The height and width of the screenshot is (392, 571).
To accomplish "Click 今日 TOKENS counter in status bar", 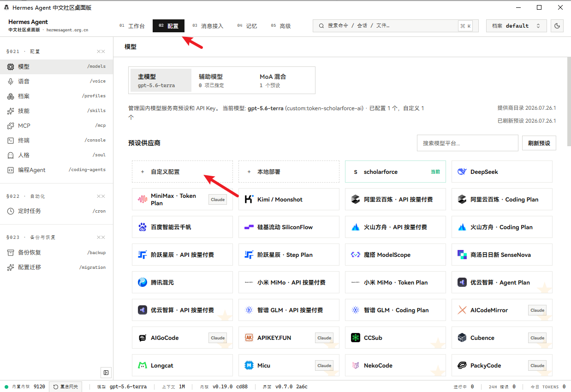I will click(547, 386).
